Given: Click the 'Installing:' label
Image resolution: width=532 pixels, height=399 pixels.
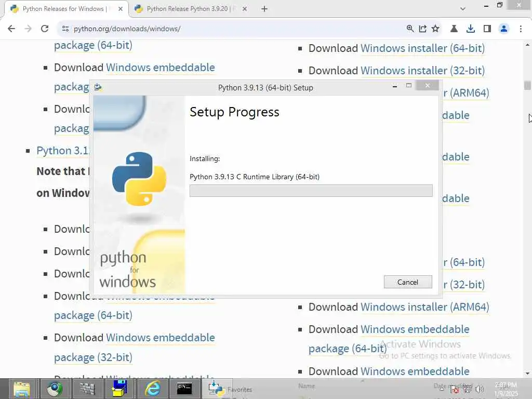Looking at the screenshot, I should [205, 158].
